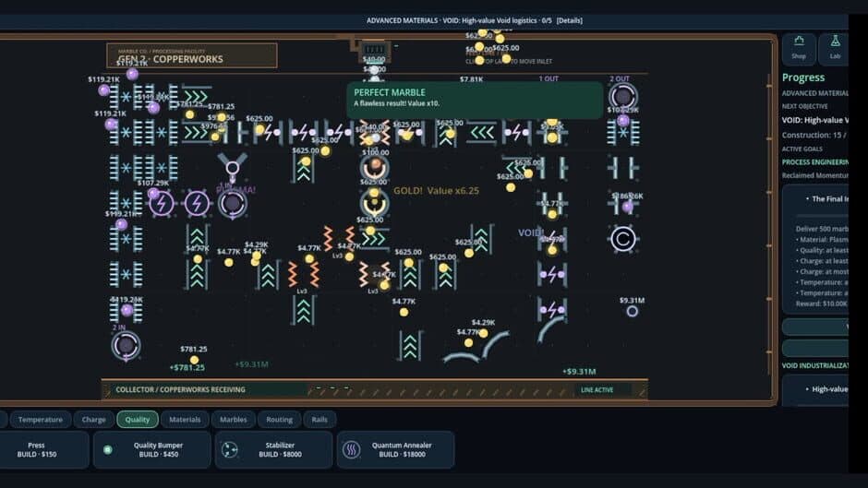
Task: Click the Progress heading
Action: [803, 77]
